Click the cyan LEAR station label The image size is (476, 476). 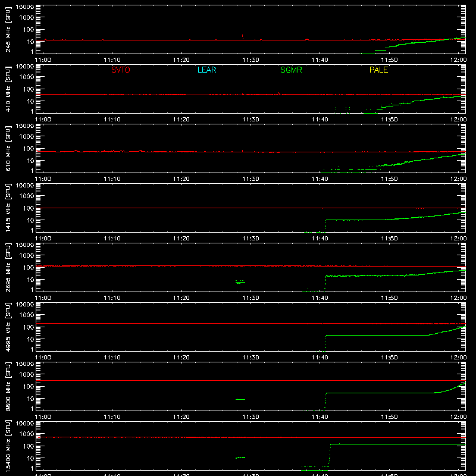pyautogui.click(x=206, y=70)
